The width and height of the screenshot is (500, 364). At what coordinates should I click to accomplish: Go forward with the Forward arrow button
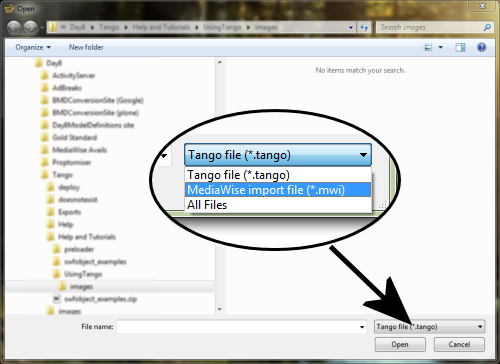(x=31, y=27)
